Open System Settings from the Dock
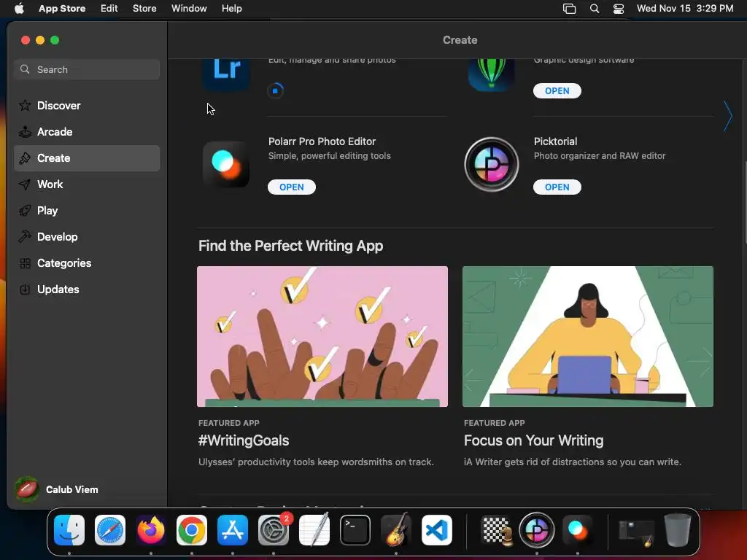The height and width of the screenshot is (560, 747). coord(274,530)
